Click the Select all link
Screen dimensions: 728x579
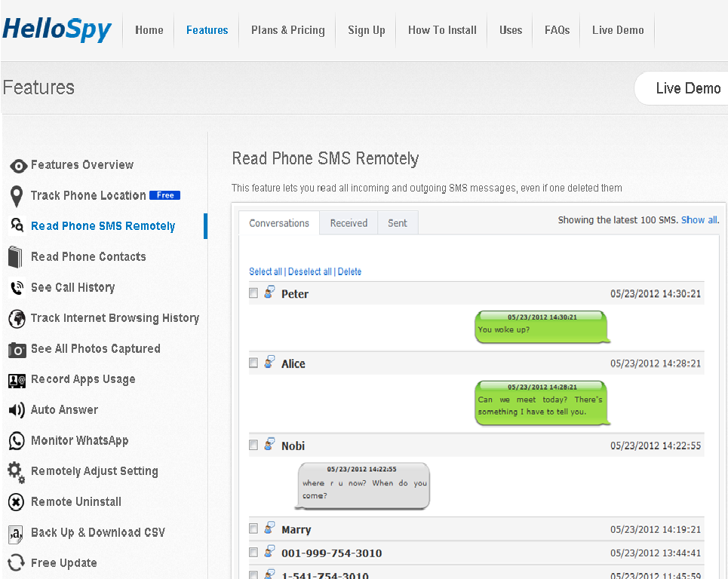[x=265, y=271]
